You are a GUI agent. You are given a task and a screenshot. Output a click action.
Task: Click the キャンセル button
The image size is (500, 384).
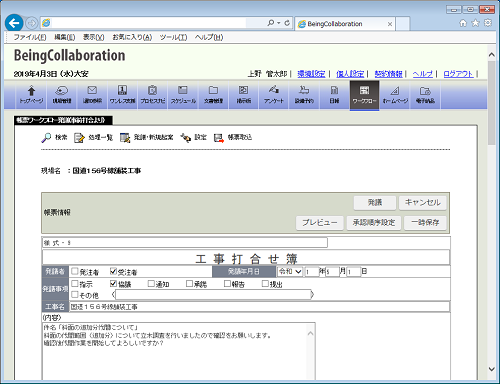click(423, 203)
